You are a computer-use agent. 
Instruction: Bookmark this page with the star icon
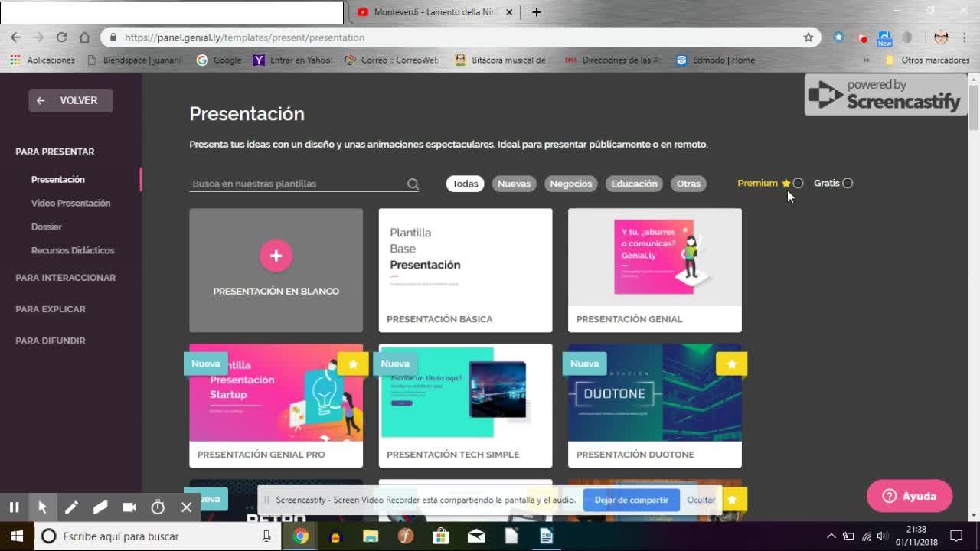(808, 37)
